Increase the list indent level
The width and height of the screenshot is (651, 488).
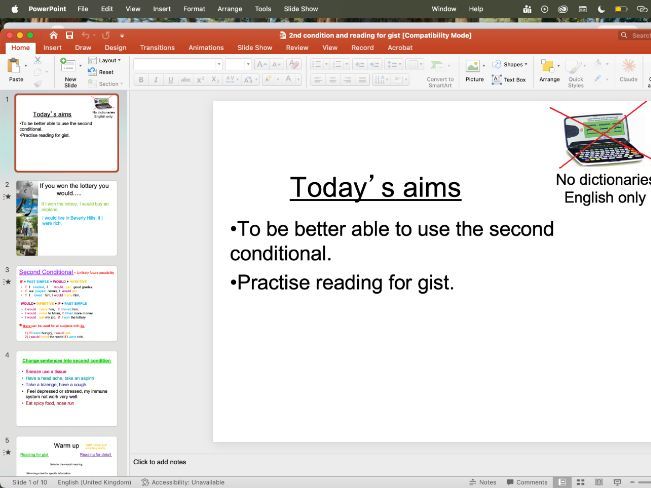click(374, 64)
